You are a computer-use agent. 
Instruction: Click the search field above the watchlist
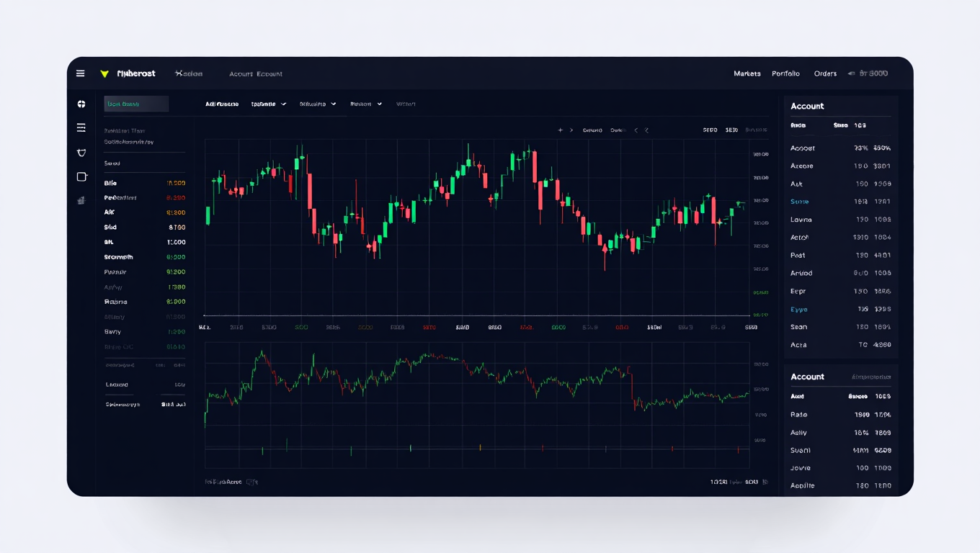click(x=136, y=104)
